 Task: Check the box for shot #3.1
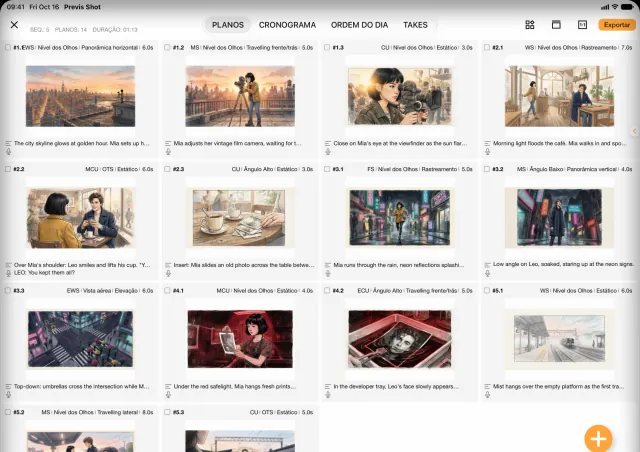(327, 169)
